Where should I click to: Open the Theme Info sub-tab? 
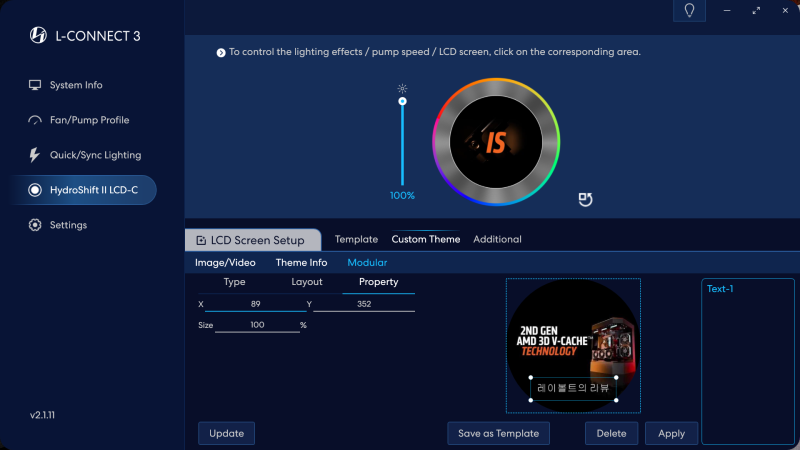301,263
